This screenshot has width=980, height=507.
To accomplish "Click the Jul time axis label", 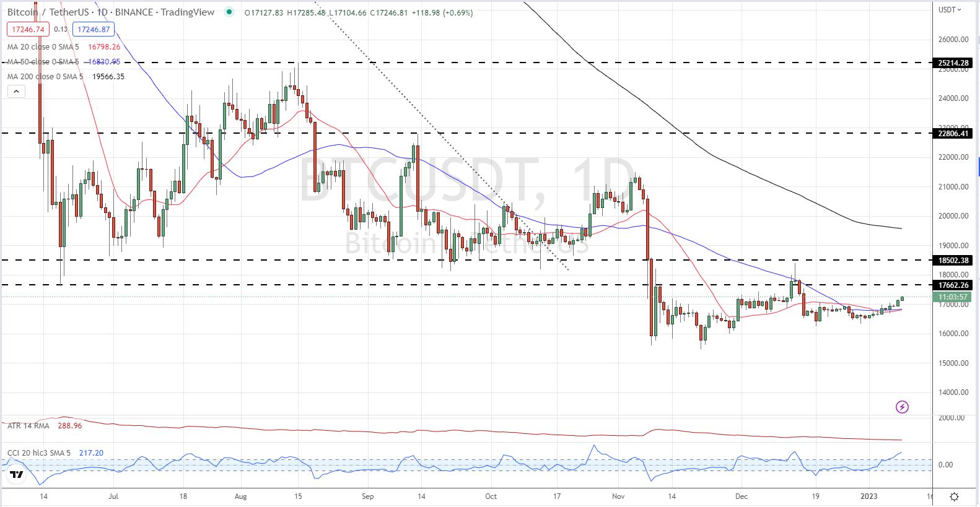I will [x=113, y=496].
